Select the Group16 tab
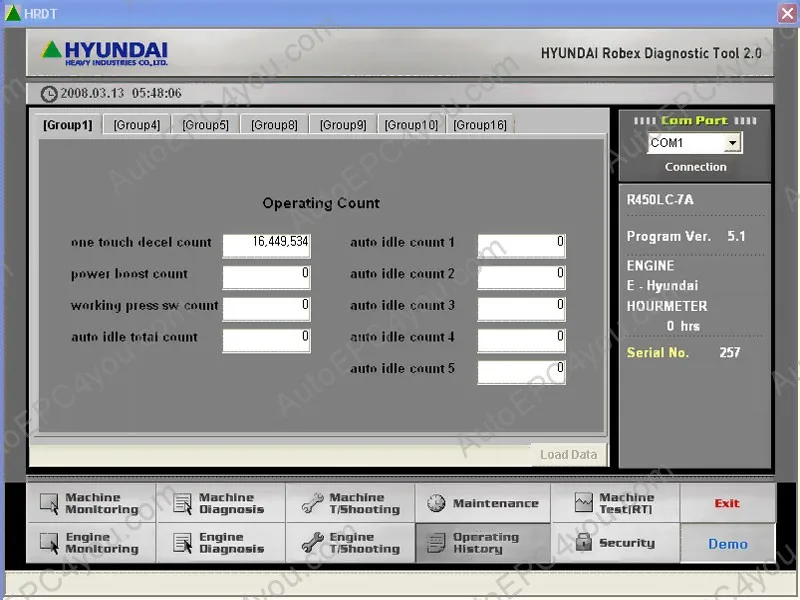 (x=480, y=124)
